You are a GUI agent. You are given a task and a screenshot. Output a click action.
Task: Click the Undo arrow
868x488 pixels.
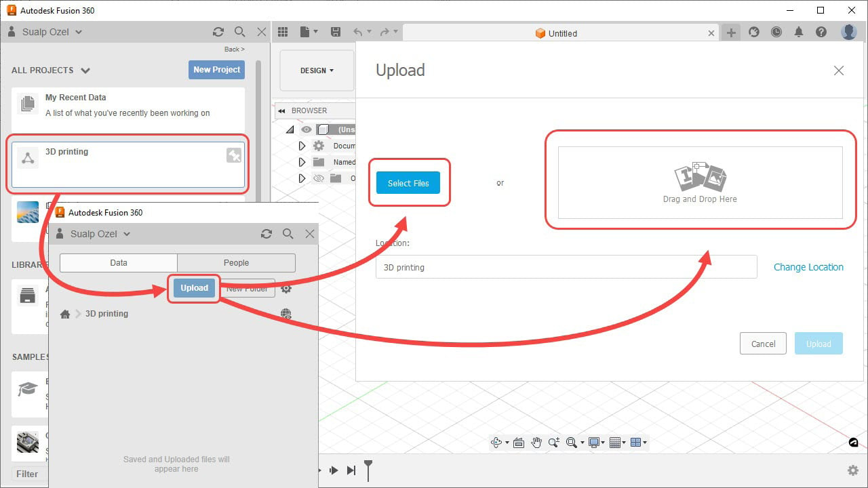358,32
